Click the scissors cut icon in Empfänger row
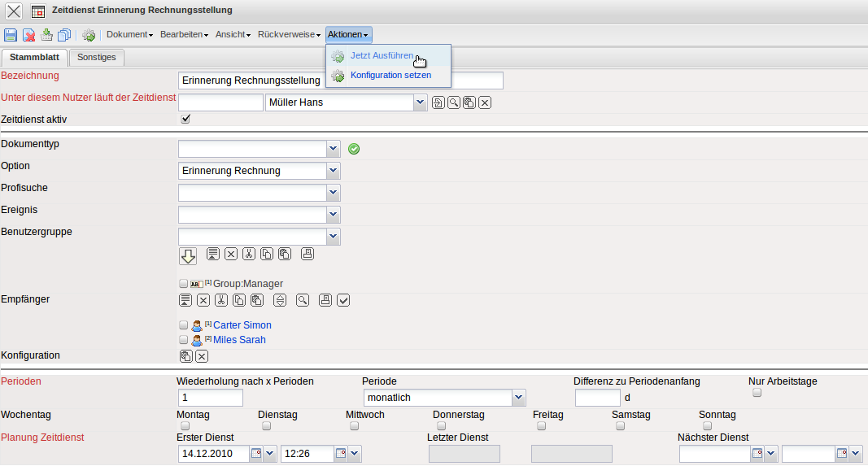 pyautogui.click(x=221, y=300)
